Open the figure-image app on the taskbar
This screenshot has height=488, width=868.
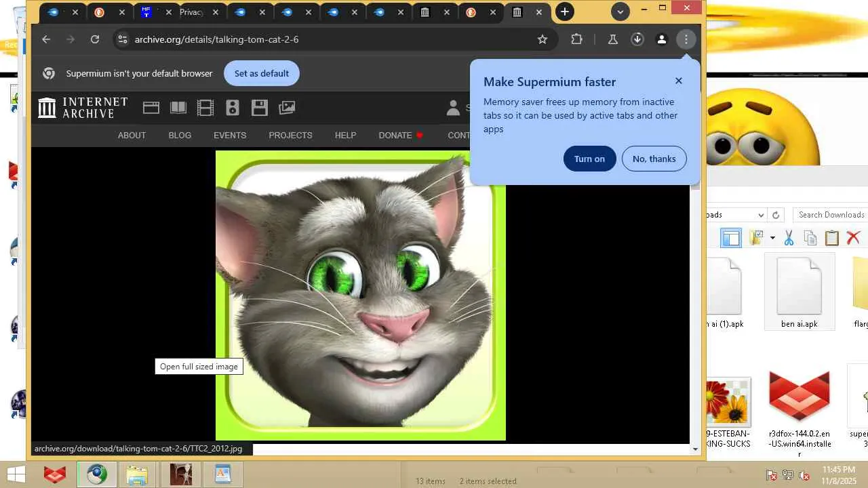(180, 474)
